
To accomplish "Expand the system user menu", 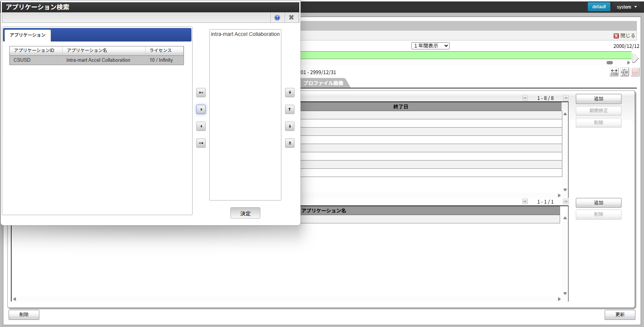I will pyautogui.click(x=627, y=7).
